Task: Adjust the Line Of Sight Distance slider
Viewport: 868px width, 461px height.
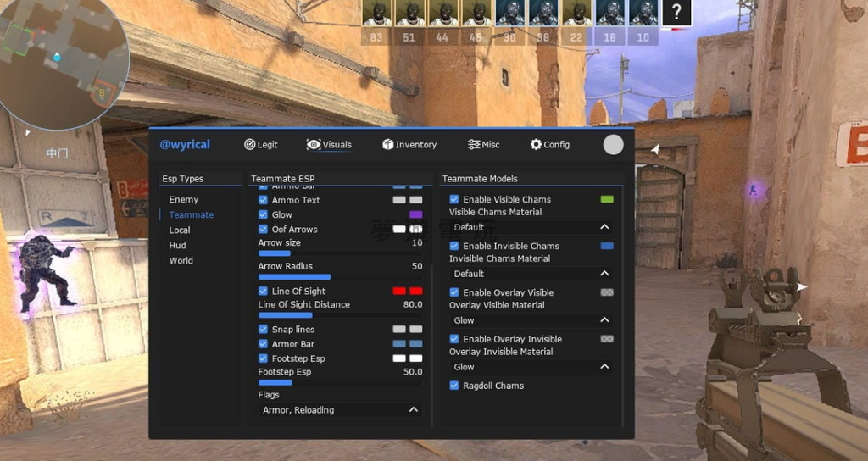Action: click(340, 315)
